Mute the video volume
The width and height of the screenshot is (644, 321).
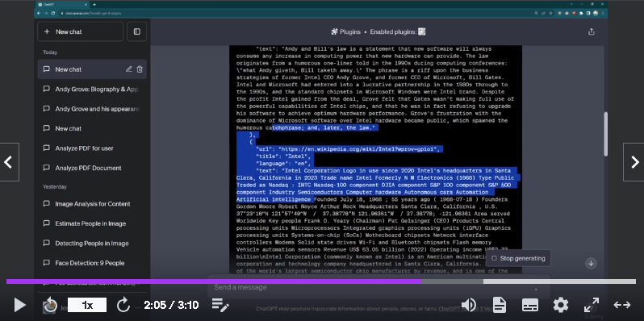point(469,305)
